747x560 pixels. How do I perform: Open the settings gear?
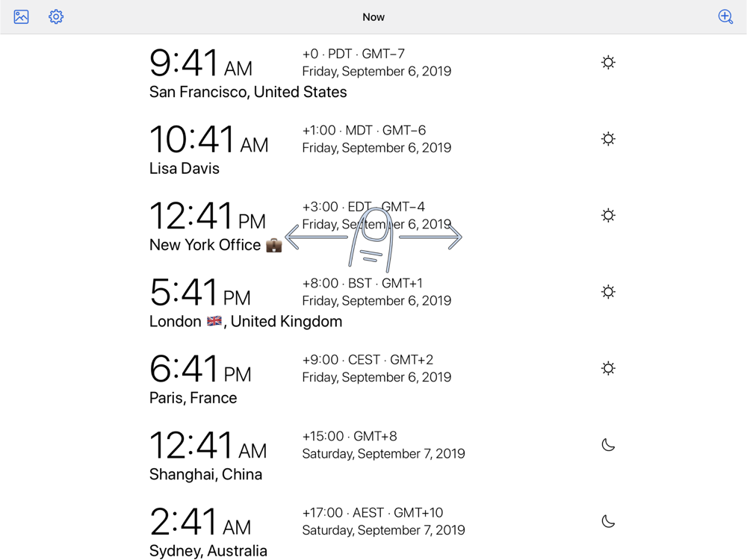56,16
